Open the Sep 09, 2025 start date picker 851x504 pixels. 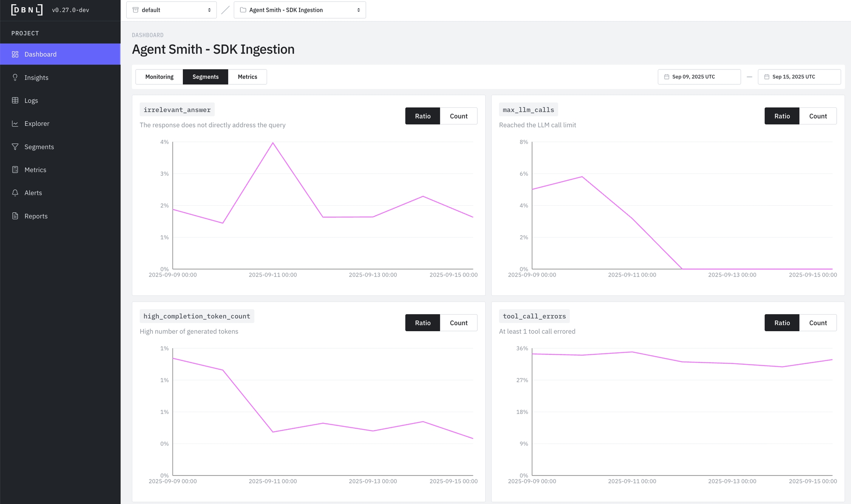(699, 77)
